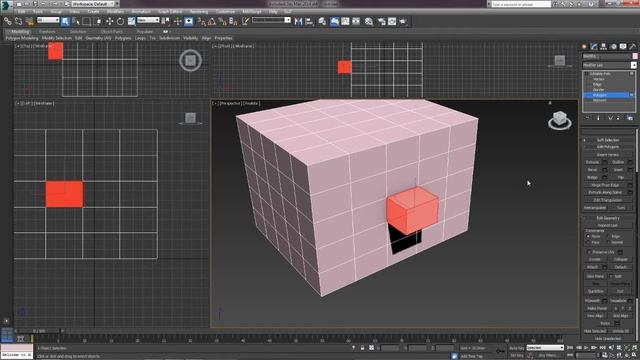Open the Motion command panel tab

(613, 47)
